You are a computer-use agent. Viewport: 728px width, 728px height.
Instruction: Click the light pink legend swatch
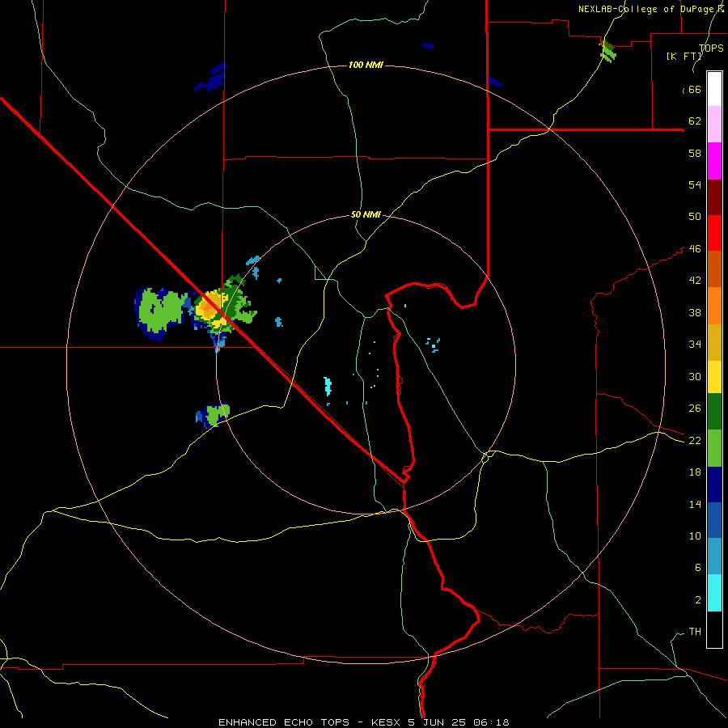(714, 125)
